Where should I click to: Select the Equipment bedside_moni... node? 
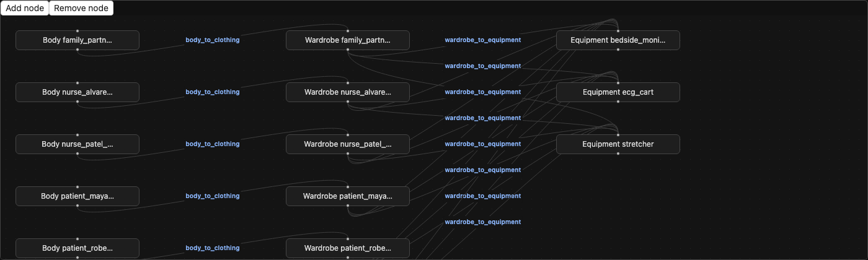(618, 40)
